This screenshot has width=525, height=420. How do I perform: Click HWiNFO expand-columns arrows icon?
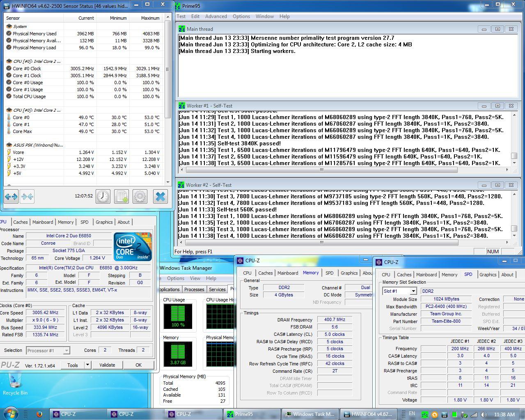click(x=11, y=197)
